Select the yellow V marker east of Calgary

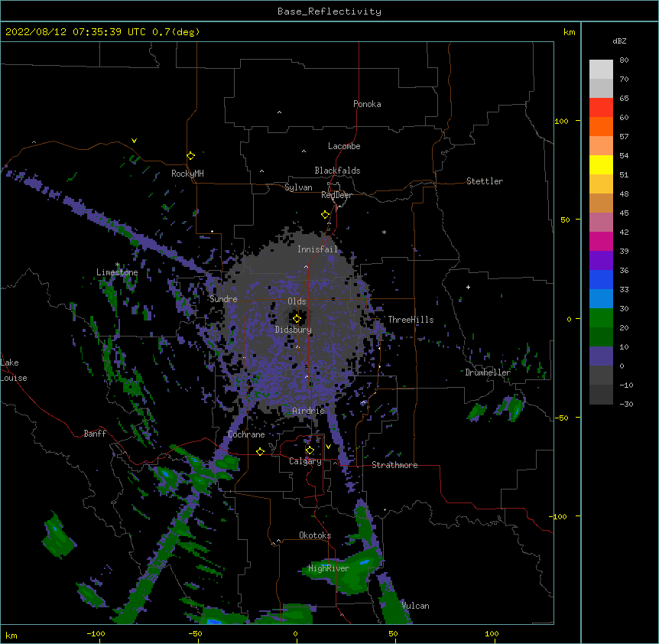tap(328, 447)
